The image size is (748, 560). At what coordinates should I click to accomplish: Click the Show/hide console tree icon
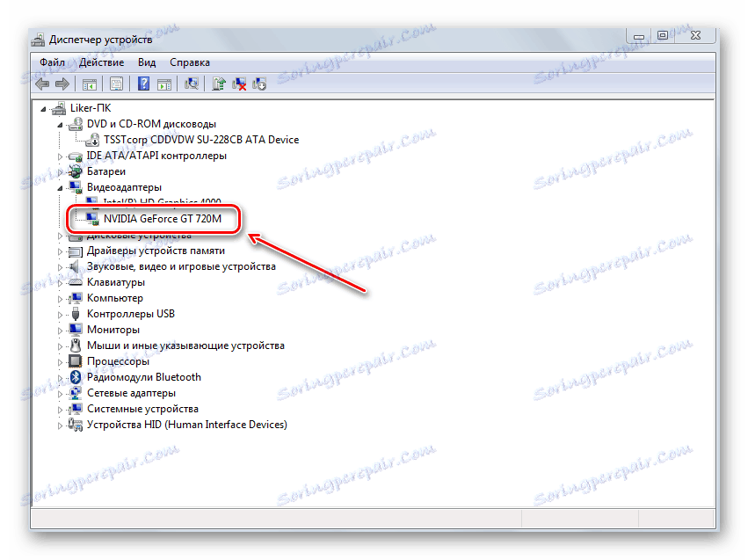coord(89,84)
